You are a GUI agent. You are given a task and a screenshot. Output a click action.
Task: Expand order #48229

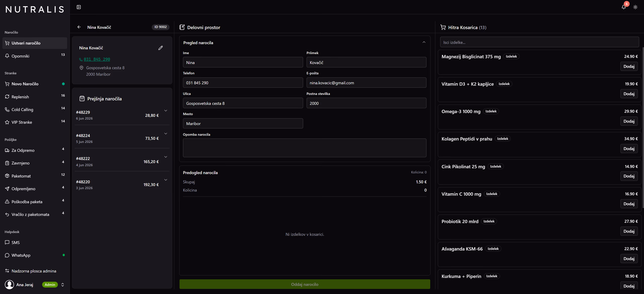coord(166,111)
